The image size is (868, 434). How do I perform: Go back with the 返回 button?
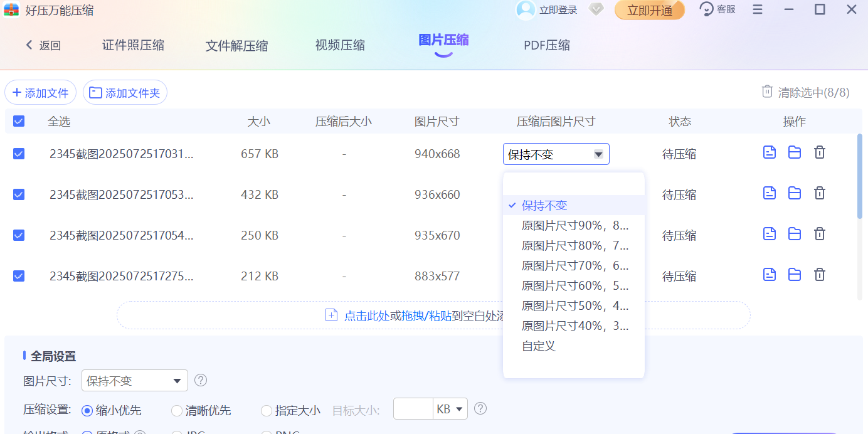point(43,45)
